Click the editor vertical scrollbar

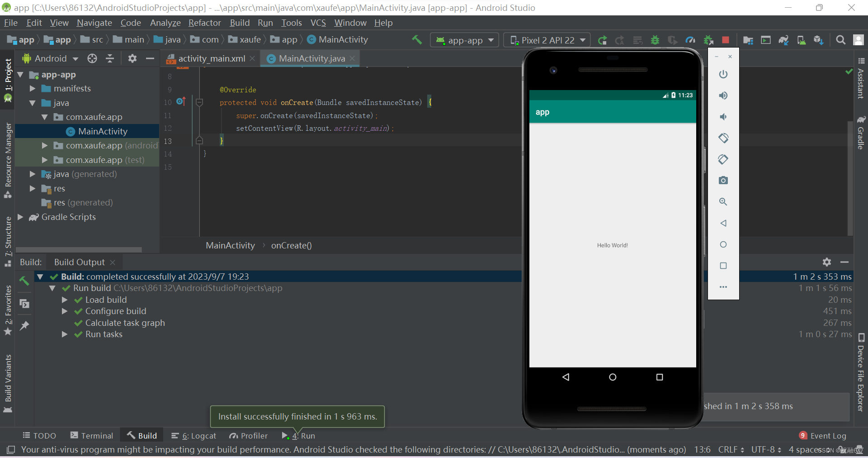click(850, 178)
